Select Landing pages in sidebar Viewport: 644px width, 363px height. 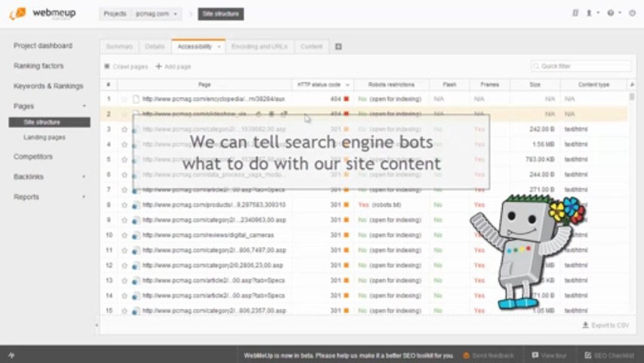coord(44,137)
